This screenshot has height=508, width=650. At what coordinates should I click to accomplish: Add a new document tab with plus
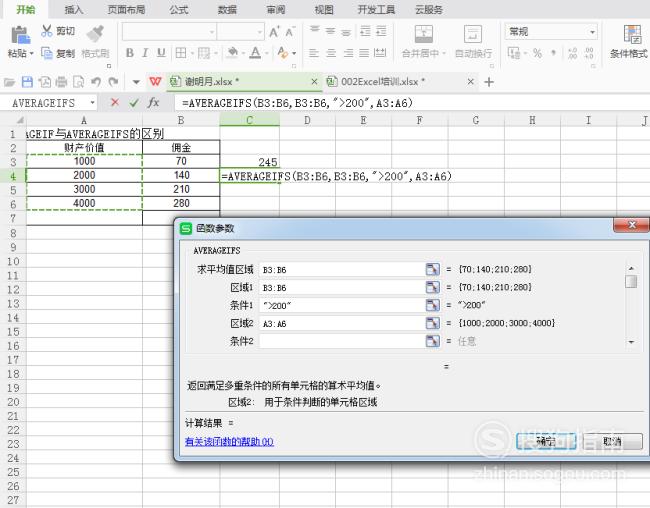coord(489,82)
